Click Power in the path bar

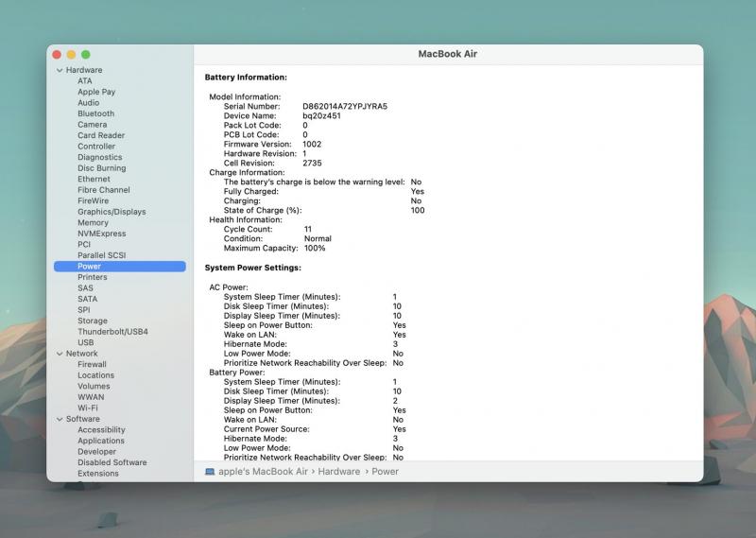385,472
